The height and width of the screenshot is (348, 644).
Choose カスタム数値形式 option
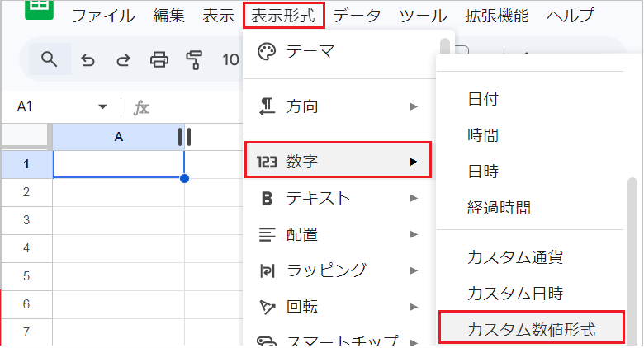click(x=532, y=327)
